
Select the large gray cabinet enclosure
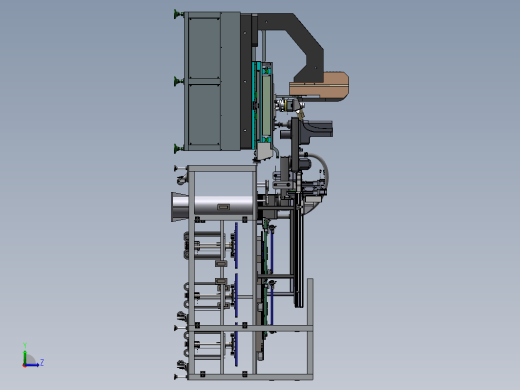pos(212,81)
